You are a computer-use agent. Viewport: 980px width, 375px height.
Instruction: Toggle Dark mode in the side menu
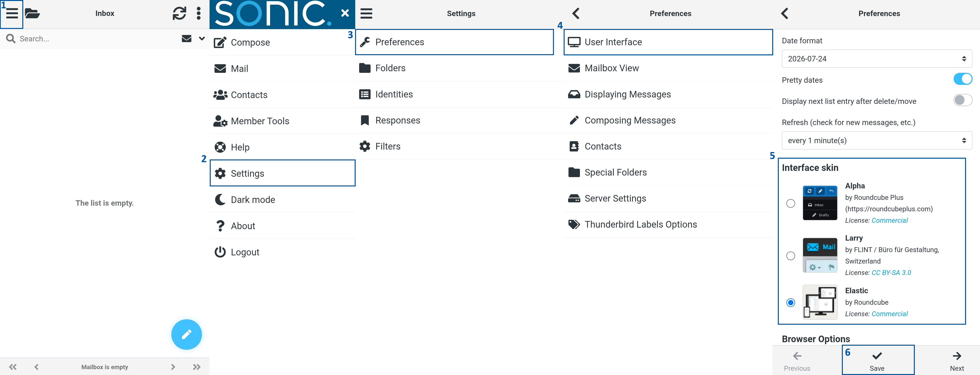[282, 199]
